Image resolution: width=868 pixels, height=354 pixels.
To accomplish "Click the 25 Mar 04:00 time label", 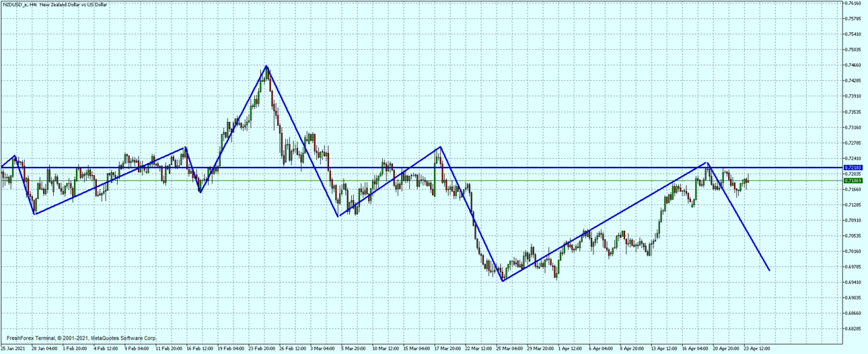I will tap(509, 349).
